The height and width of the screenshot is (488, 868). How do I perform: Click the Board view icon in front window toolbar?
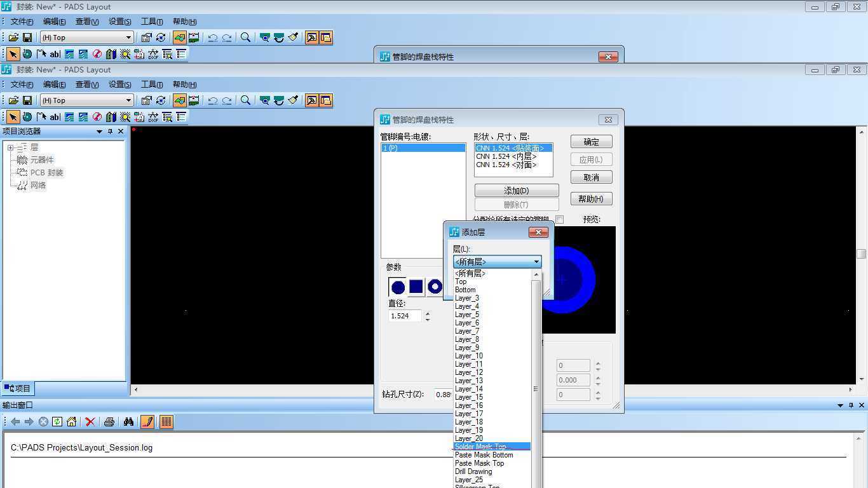click(265, 100)
